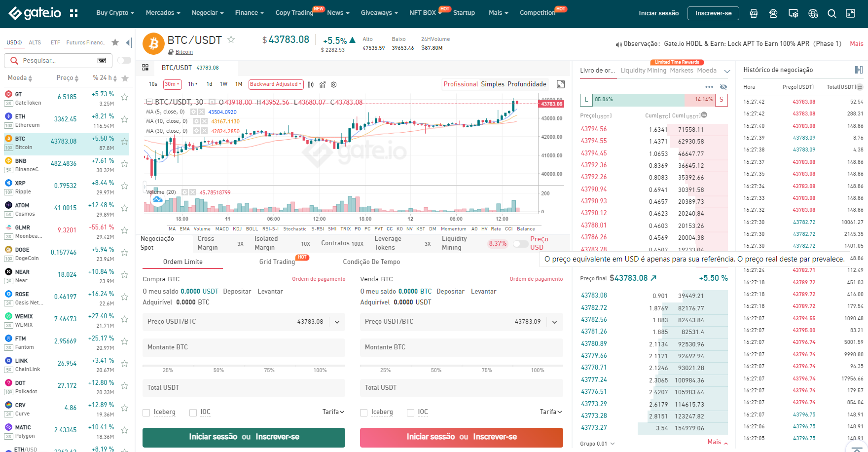The width and height of the screenshot is (868, 452).
Task: Click the Pesquisar market search field
Action: (x=58, y=60)
